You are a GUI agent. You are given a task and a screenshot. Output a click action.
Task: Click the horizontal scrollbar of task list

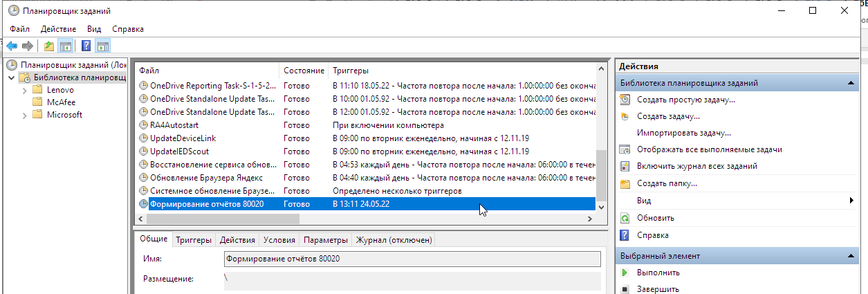tap(367, 219)
